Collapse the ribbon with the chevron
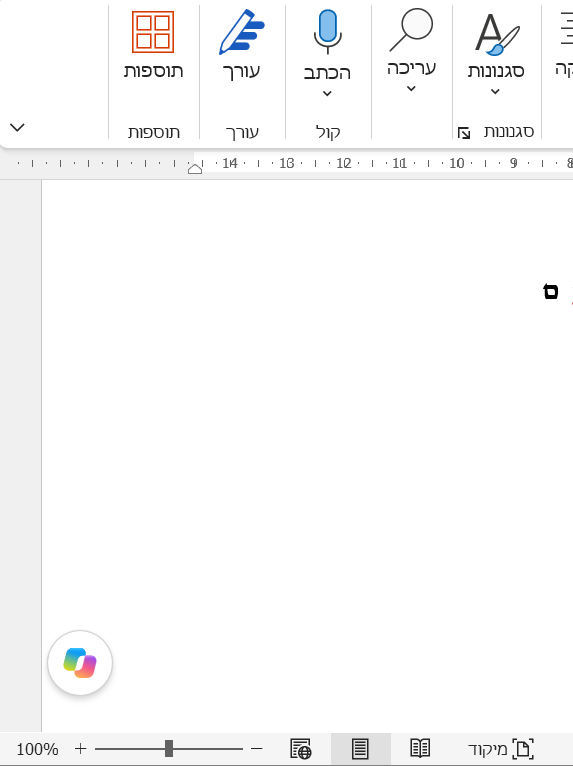 point(17,128)
